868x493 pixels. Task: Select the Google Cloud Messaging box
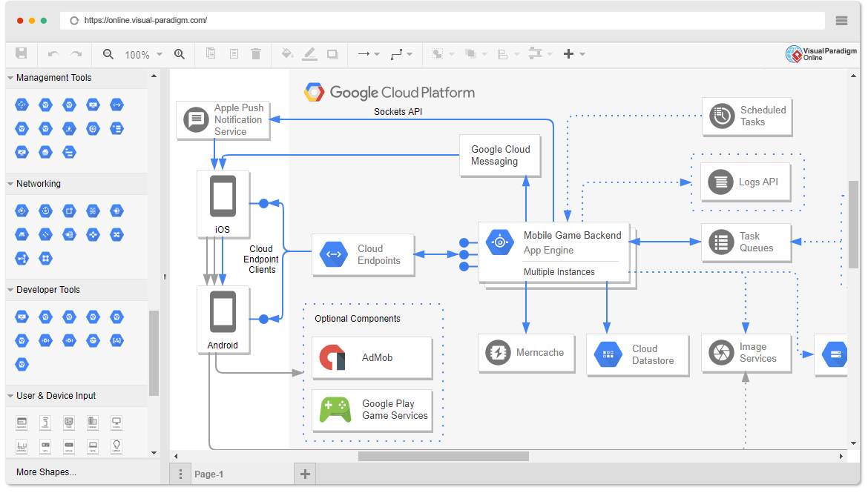pyautogui.click(x=500, y=156)
